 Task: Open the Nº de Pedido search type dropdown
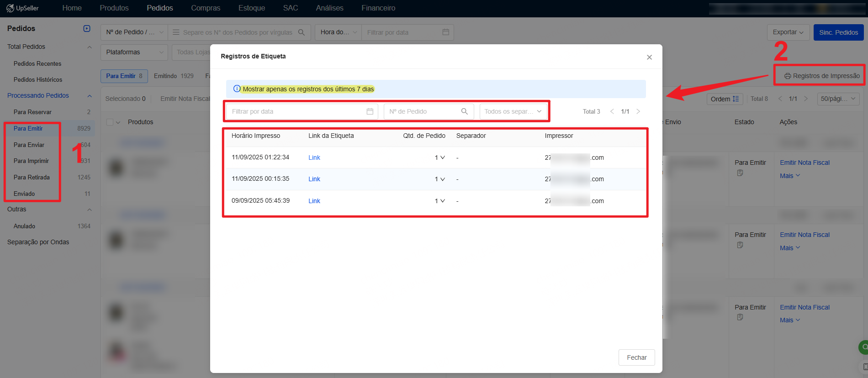click(134, 32)
